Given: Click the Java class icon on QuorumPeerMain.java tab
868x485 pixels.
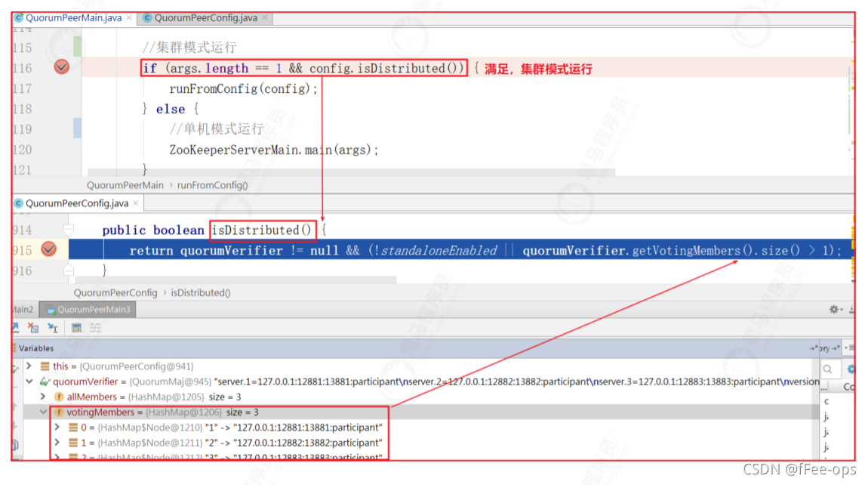Looking at the screenshot, I should 19,17.
